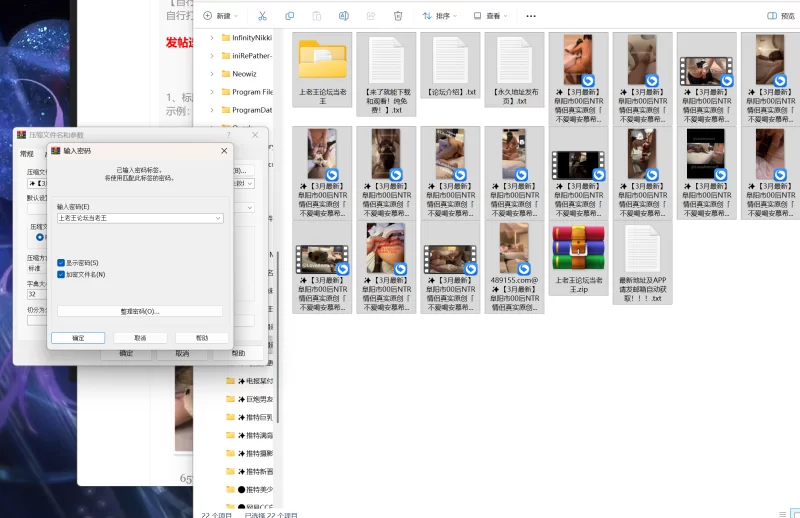Click the Rename icon in Explorer toolbar

[344, 16]
